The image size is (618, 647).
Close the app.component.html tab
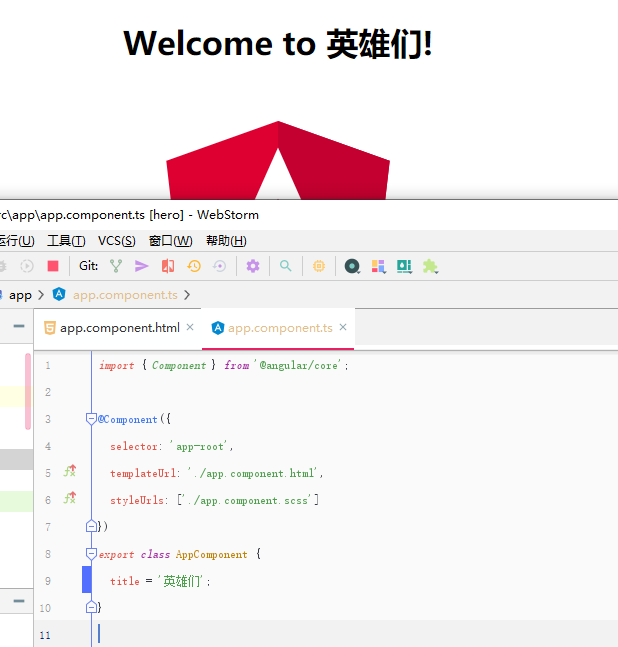coord(190,327)
